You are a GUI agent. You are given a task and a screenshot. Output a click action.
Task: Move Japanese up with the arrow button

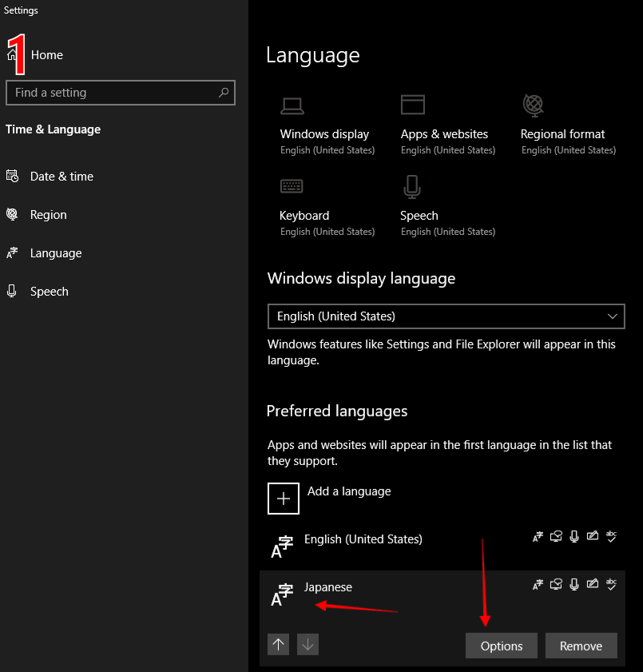(x=279, y=644)
